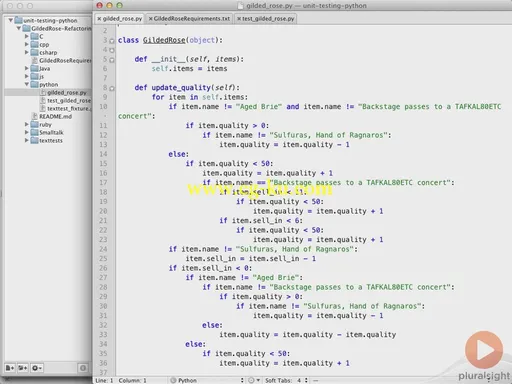
Task: Zoom the TextMate editor window with green button
Action: [119, 5]
